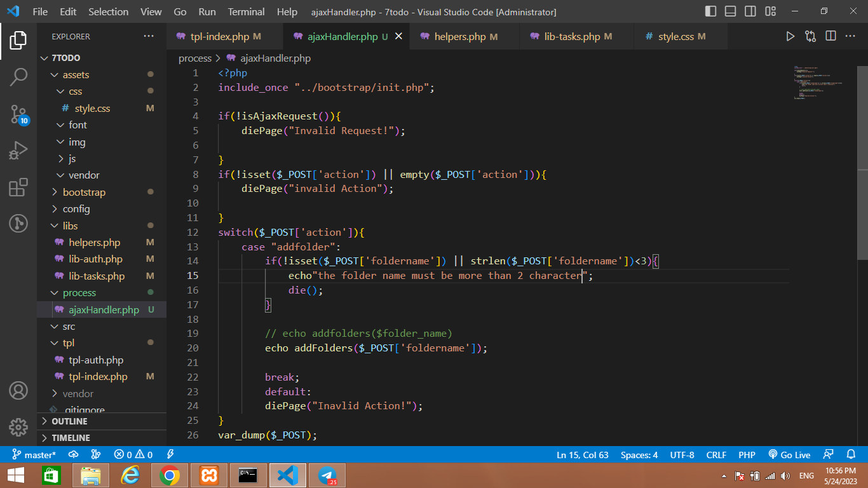Open the Git Graph icon in activity bar

click(18, 223)
